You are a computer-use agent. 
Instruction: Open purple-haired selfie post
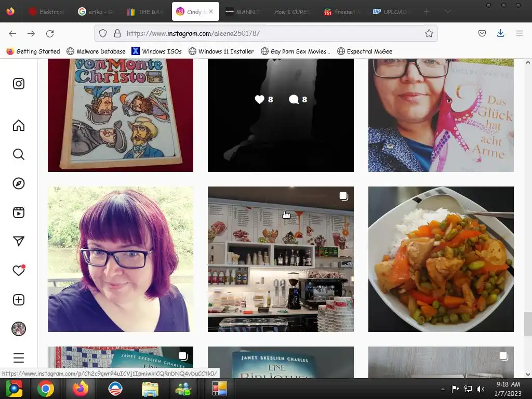pyautogui.click(x=121, y=259)
